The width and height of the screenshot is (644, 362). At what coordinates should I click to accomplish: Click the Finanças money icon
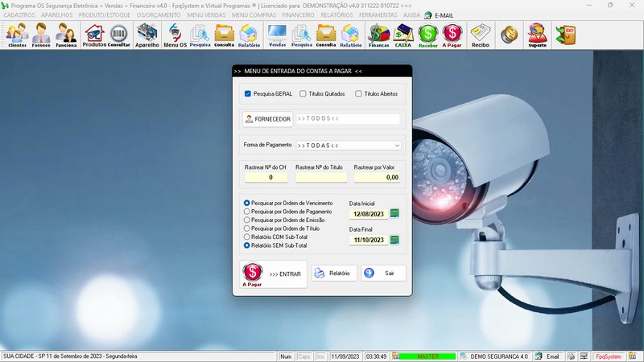coord(378,35)
